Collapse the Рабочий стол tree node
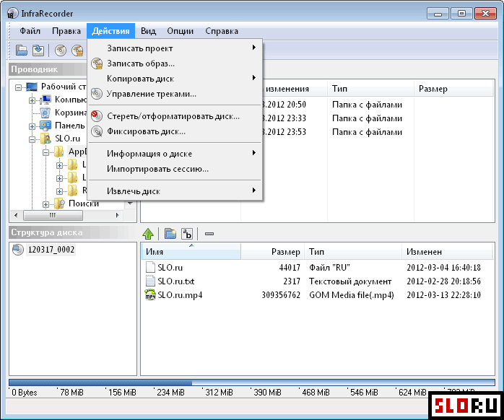 tap(18, 87)
